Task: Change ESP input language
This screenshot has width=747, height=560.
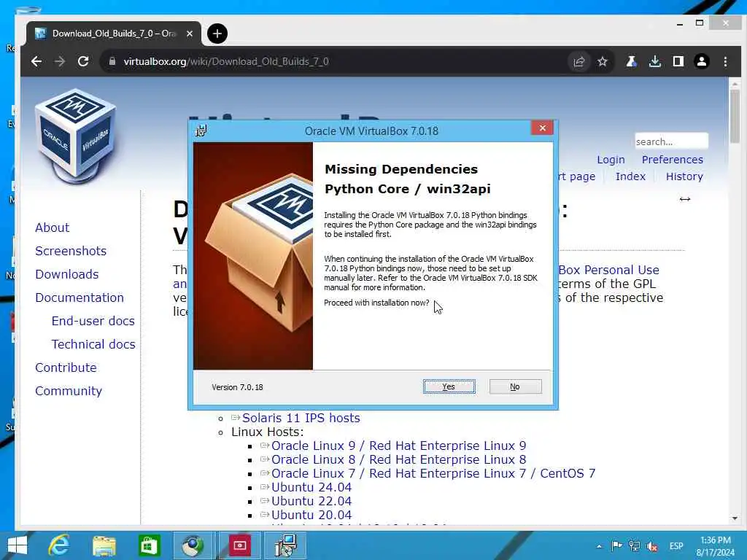Action: coord(676,546)
